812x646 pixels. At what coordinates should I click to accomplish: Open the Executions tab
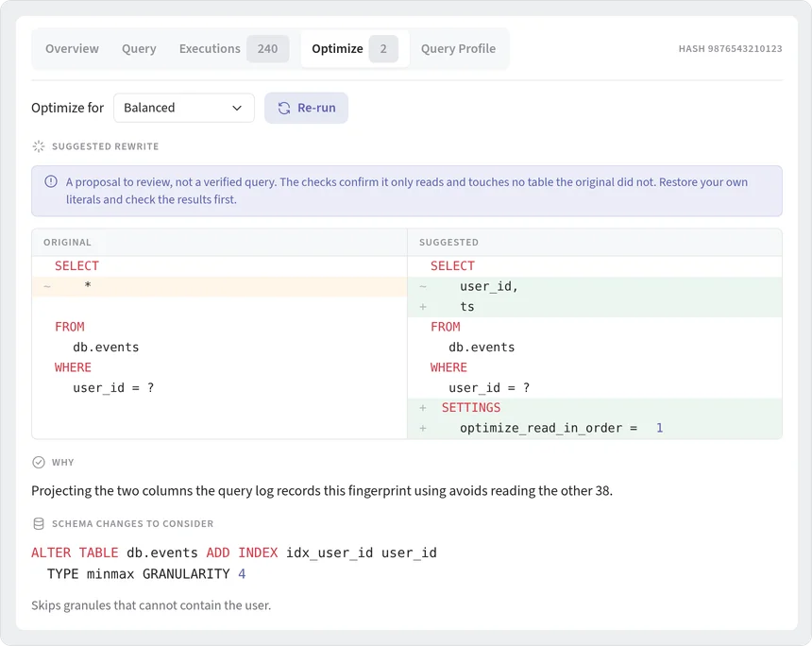tap(233, 49)
